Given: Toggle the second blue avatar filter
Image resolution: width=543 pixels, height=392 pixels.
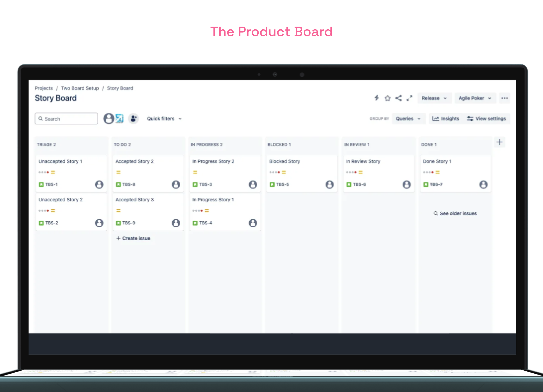Looking at the screenshot, I should pyautogui.click(x=119, y=119).
